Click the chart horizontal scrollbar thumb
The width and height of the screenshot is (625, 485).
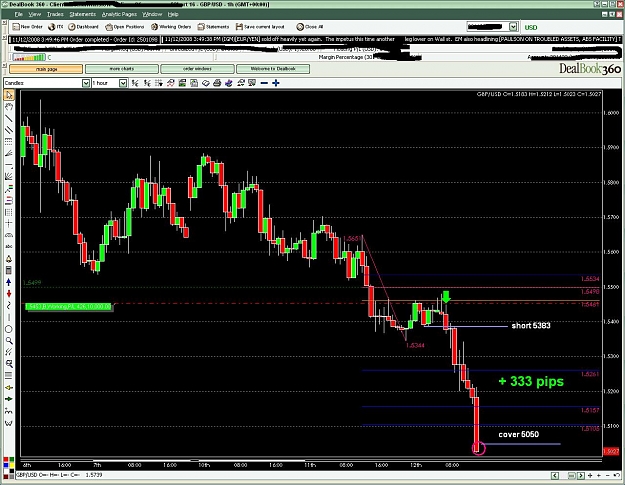571,475
